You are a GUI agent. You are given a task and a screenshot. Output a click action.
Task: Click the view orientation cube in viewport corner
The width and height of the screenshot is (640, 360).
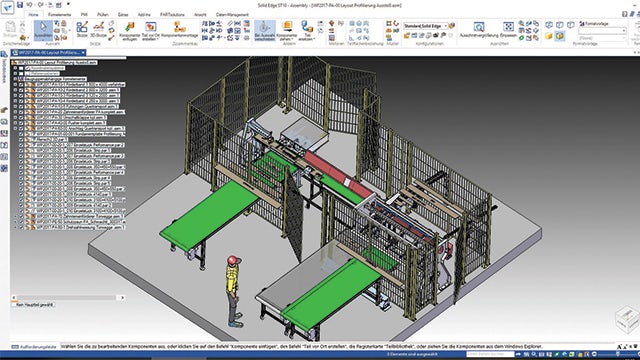[x=627, y=319]
